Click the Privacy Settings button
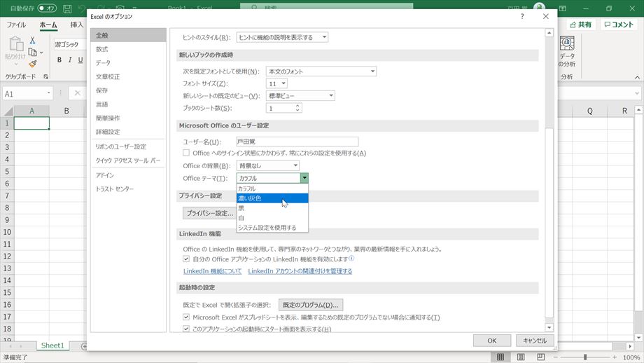The width and height of the screenshot is (644, 363). 210,213
